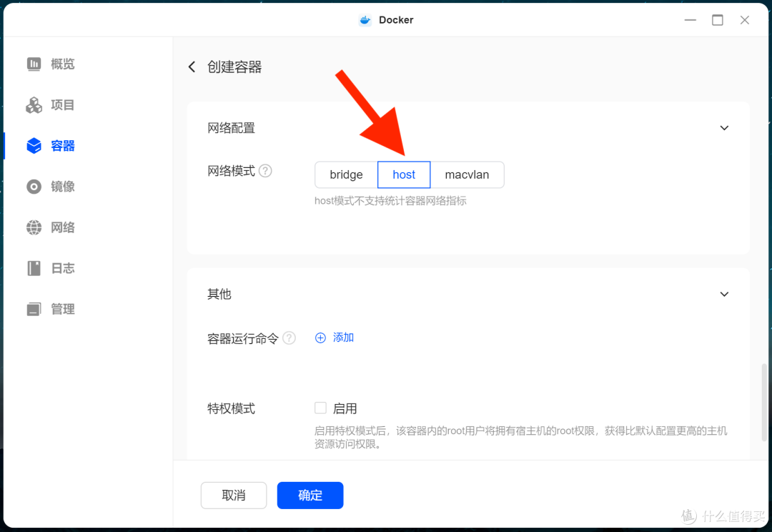772x532 pixels.
Task: Switch to 日志 menu label
Action: [x=62, y=268]
